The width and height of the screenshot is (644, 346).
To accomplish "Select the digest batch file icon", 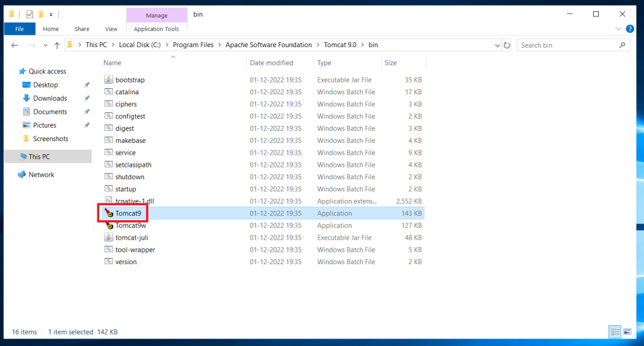I will [x=108, y=128].
